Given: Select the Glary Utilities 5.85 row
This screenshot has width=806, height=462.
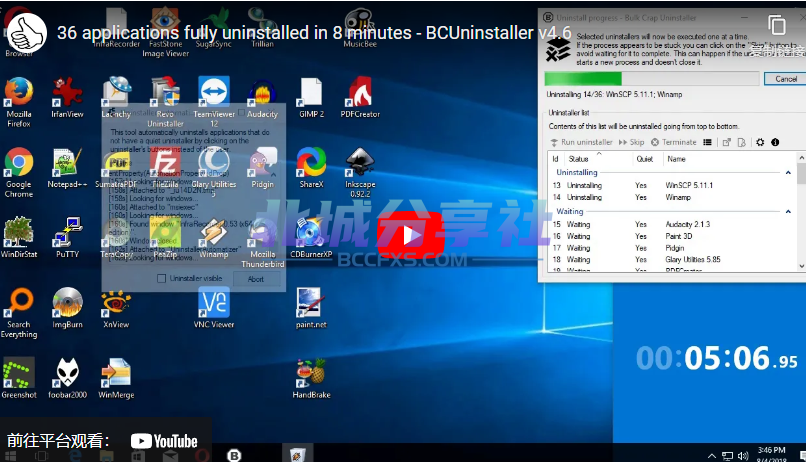Looking at the screenshot, I should click(x=673, y=260).
